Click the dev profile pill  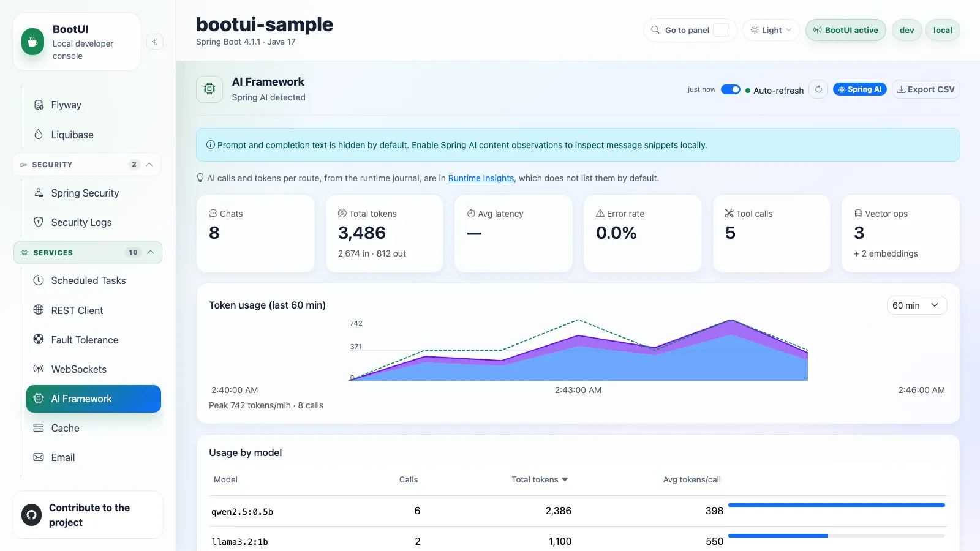tap(907, 30)
